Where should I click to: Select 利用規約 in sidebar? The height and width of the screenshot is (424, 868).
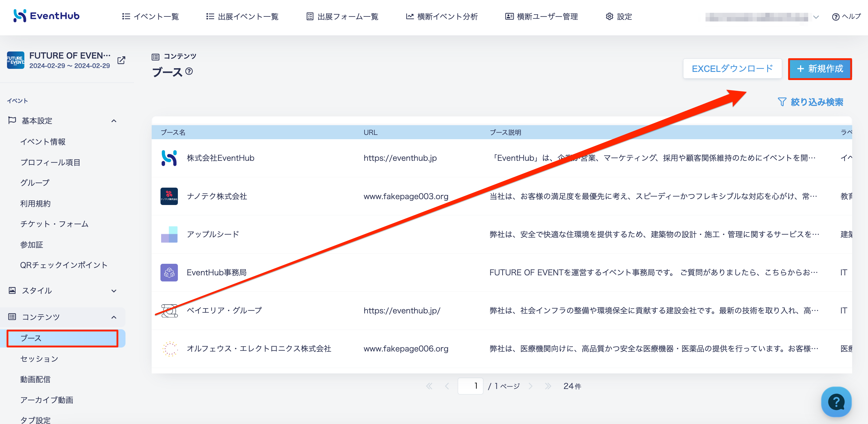[35, 203]
